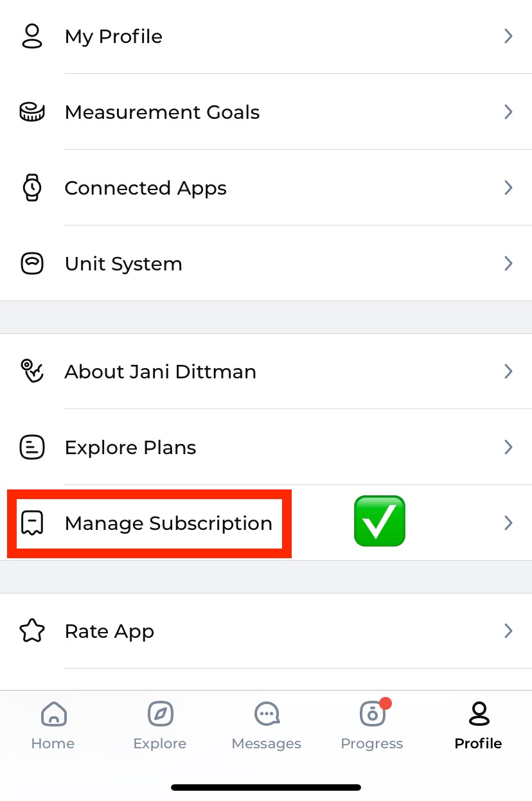The height and width of the screenshot is (801, 532).
Task: Select the Home tab house icon
Action: [x=53, y=713]
